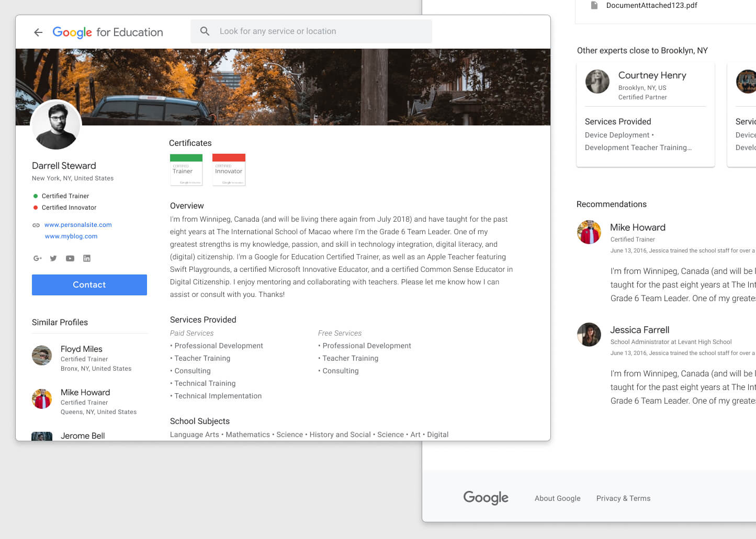Click the Recommendations heading

tap(611, 204)
